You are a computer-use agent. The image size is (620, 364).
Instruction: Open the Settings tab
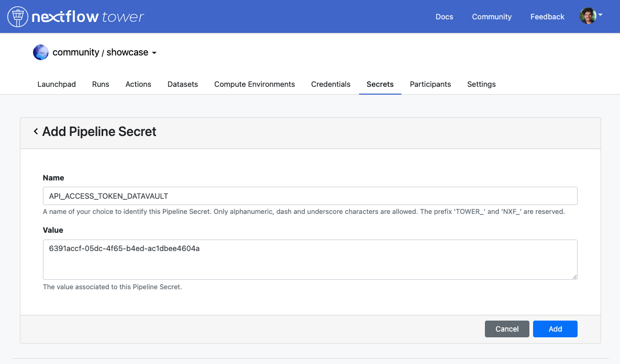tap(481, 84)
